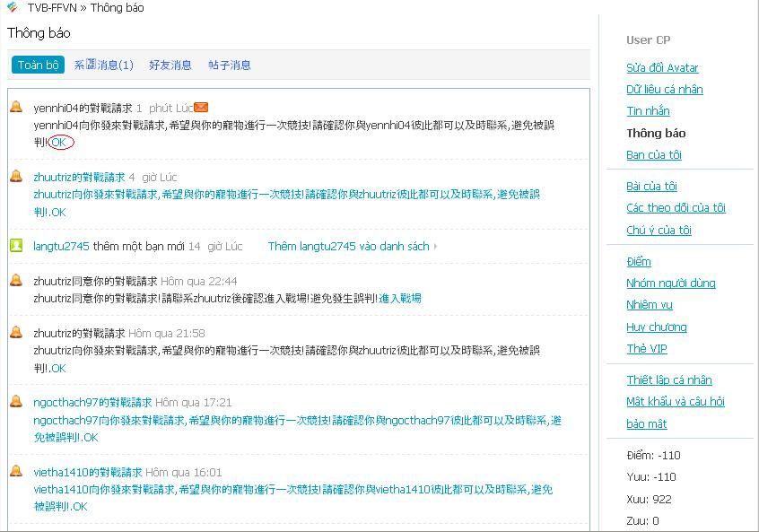The height and width of the screenshot is (532, 759).
Task: Click OK in zhuutriz 4 giờ battle request
Action: (x=58, y=212)
